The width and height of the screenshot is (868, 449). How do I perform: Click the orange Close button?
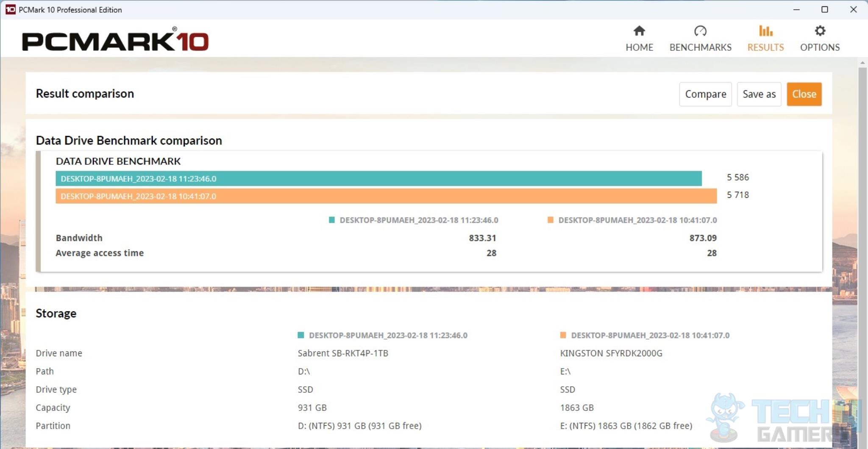tap(804, 94)
